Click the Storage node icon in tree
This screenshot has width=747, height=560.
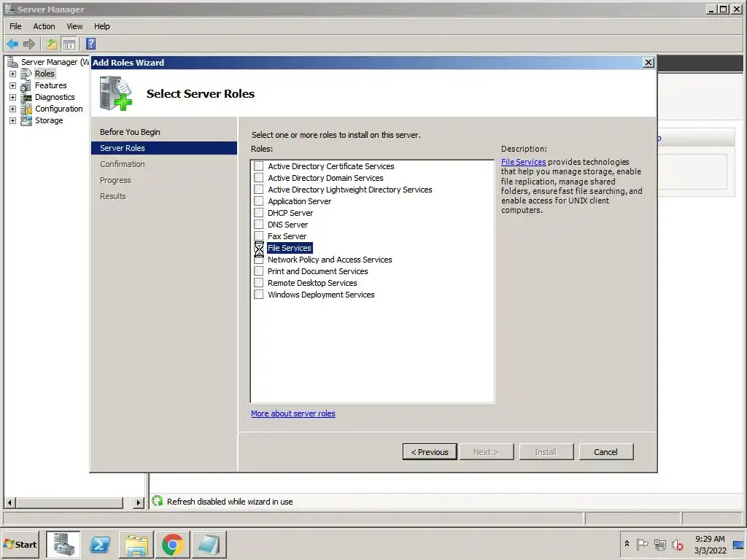tap(26, 120)
